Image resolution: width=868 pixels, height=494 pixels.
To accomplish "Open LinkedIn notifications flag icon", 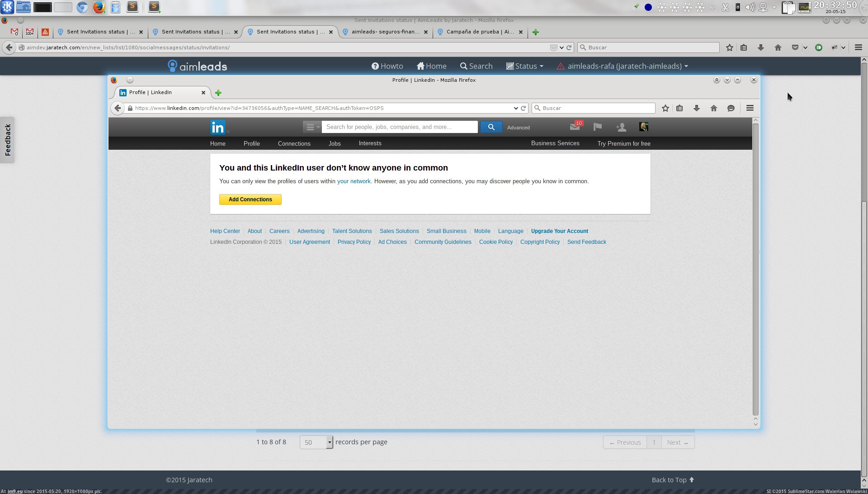I will [x=597, y=127].
